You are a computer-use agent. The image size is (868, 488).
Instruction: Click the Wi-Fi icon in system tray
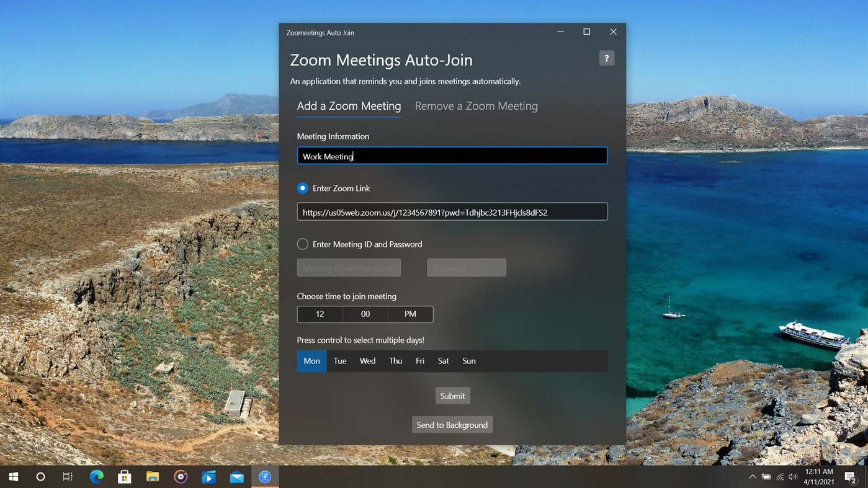click(x=779, y=476)
